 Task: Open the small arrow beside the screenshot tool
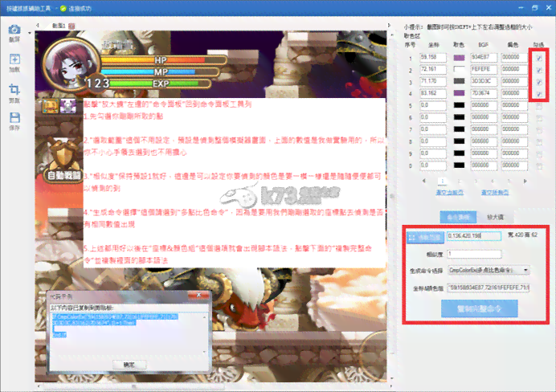[30, 33]
